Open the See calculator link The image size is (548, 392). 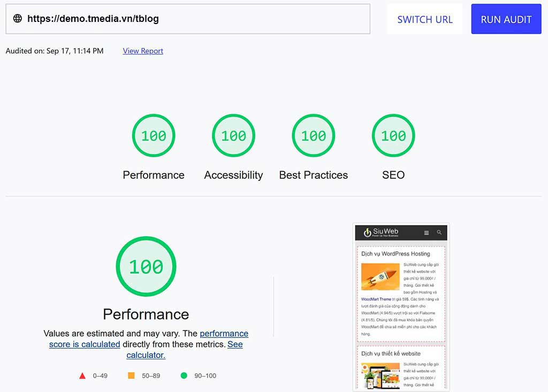pos(185,350)
